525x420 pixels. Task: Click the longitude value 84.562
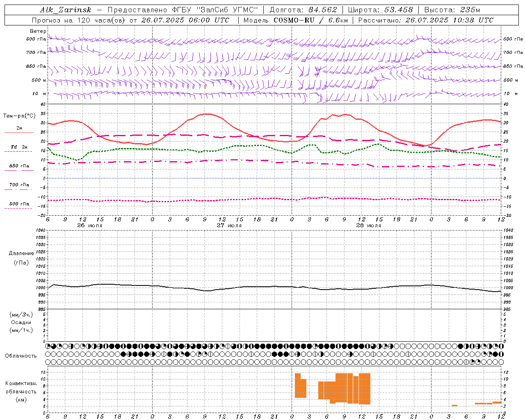click(x=323, y=10)
